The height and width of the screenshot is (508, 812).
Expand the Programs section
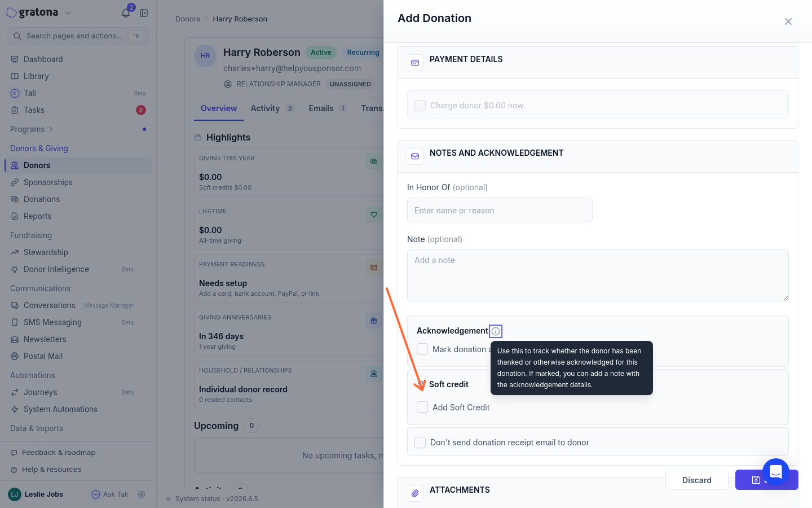[x=32, y=129]
